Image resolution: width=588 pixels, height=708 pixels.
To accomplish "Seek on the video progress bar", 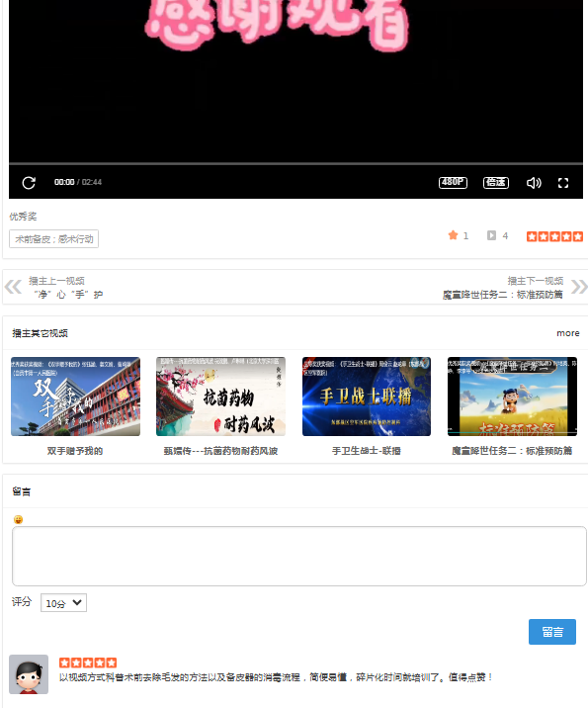I will coord(295,164).
